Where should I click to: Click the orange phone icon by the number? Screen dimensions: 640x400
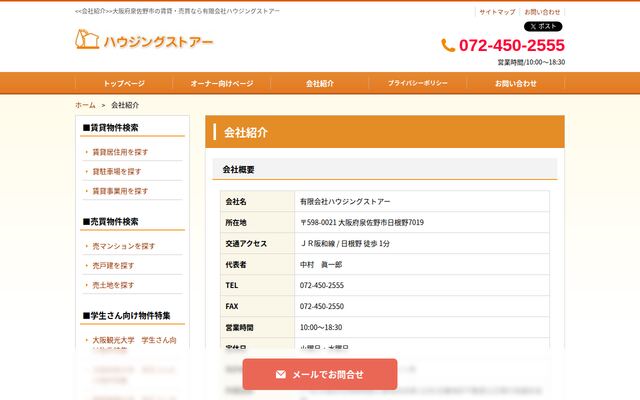tap(448, 45)
